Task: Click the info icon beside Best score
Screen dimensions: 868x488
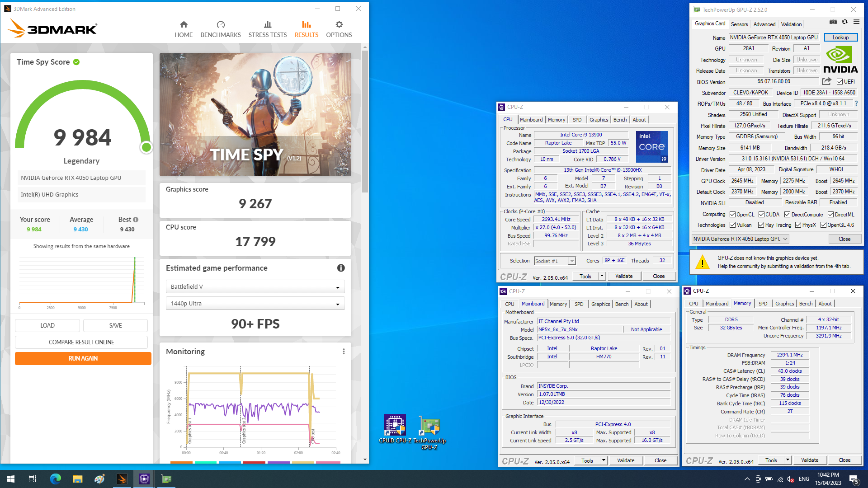Action: coord(136,220)
